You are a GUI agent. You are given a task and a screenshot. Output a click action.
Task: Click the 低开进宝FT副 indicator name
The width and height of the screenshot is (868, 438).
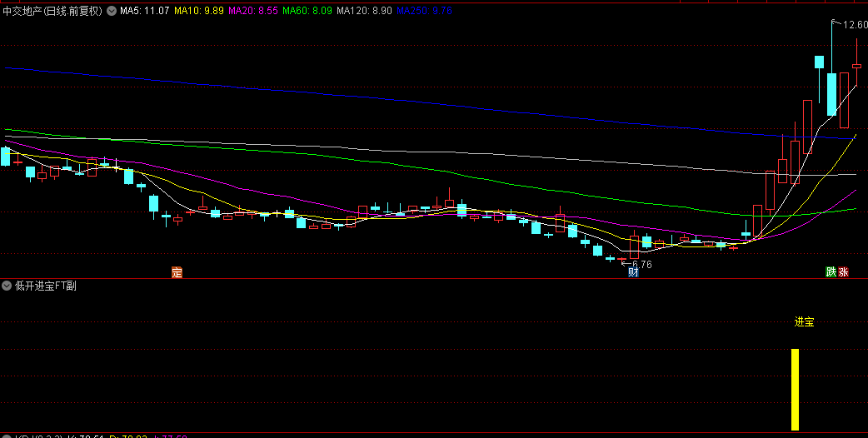click(46, 286)
